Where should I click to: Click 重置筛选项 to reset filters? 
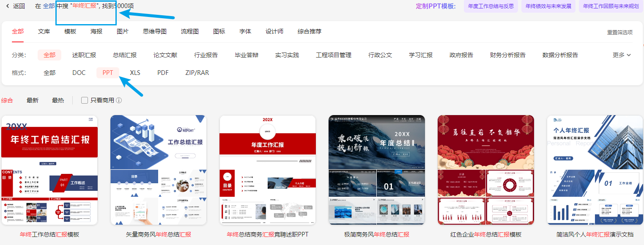coord(620,32)
